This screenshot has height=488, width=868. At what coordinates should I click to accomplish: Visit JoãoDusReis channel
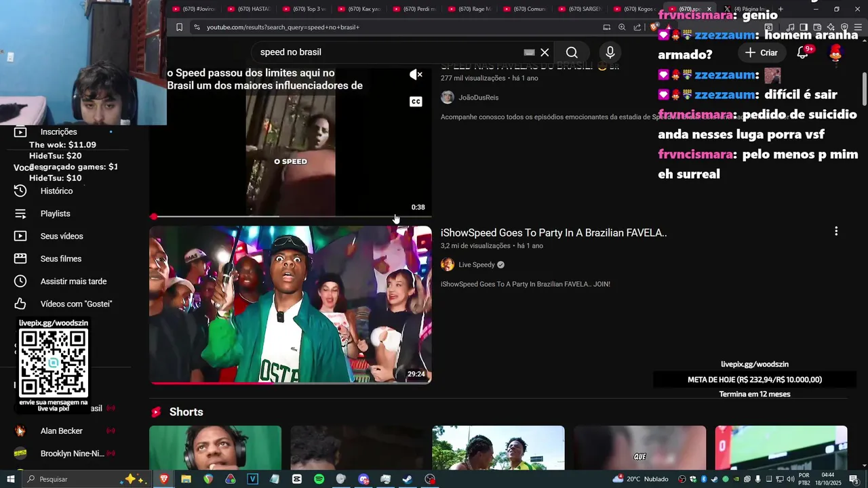pyautogui.click(x=478, y=98)
